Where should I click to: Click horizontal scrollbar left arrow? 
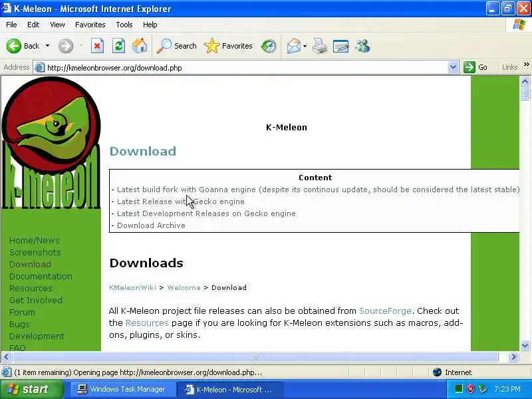[7, 356]
